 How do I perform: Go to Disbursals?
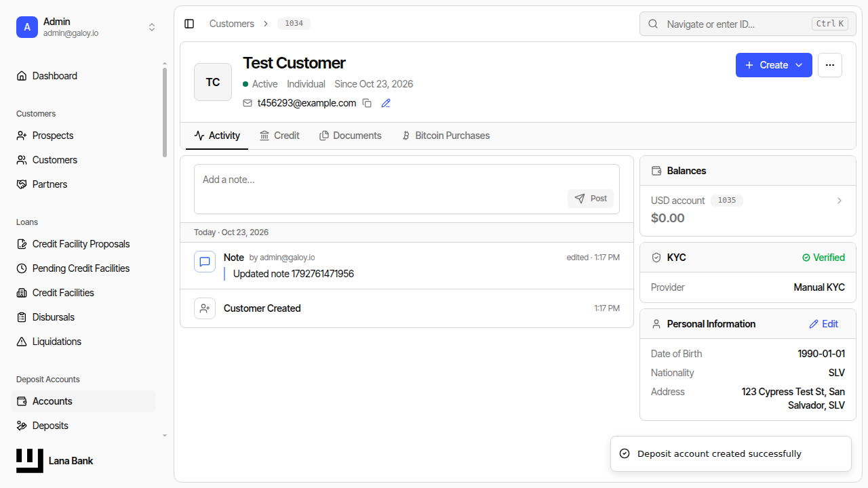pyautogui.click(x=83, y=317)
